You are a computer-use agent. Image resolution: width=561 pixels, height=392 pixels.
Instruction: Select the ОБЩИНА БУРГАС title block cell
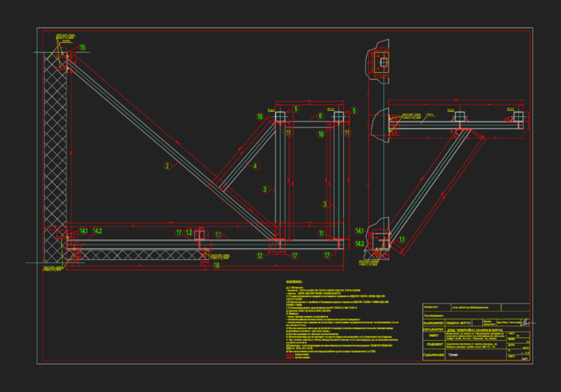tap(459, 323)
